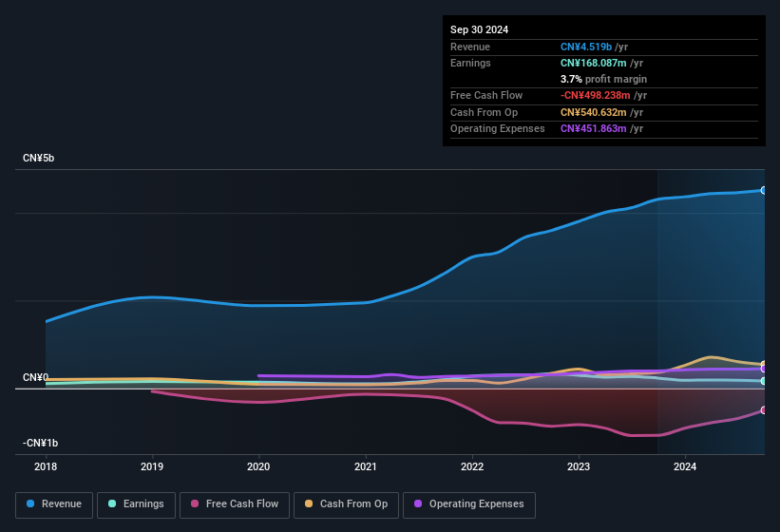Click the 2019 x-axis label

click(152, 466)
